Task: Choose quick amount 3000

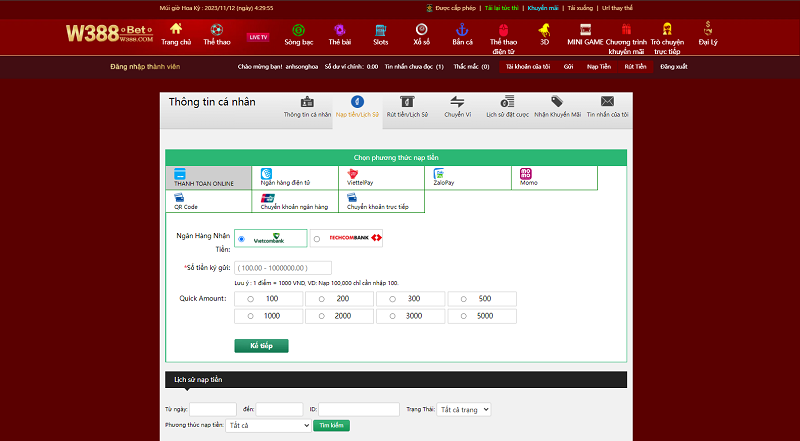Action: click(392, 316)
